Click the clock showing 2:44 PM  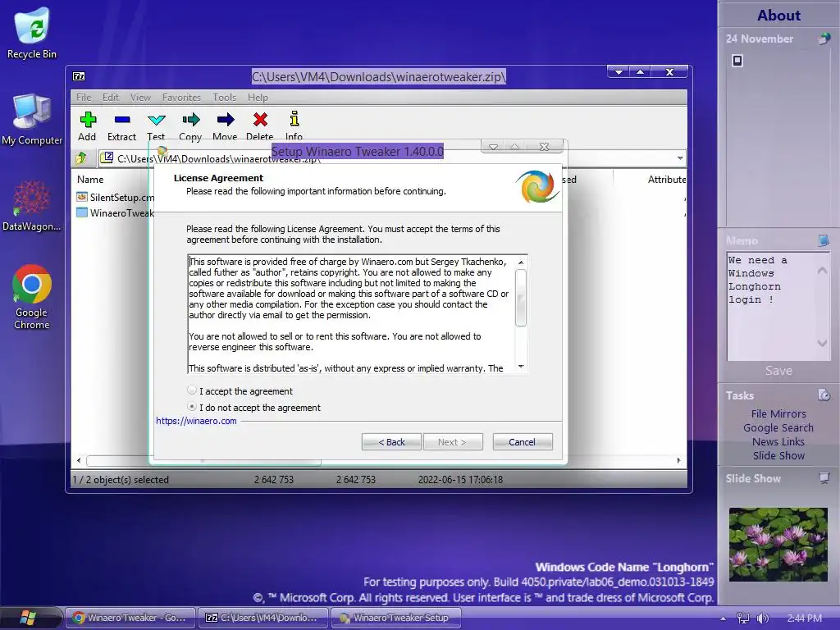pyautogui.click(x=804, y=619)
